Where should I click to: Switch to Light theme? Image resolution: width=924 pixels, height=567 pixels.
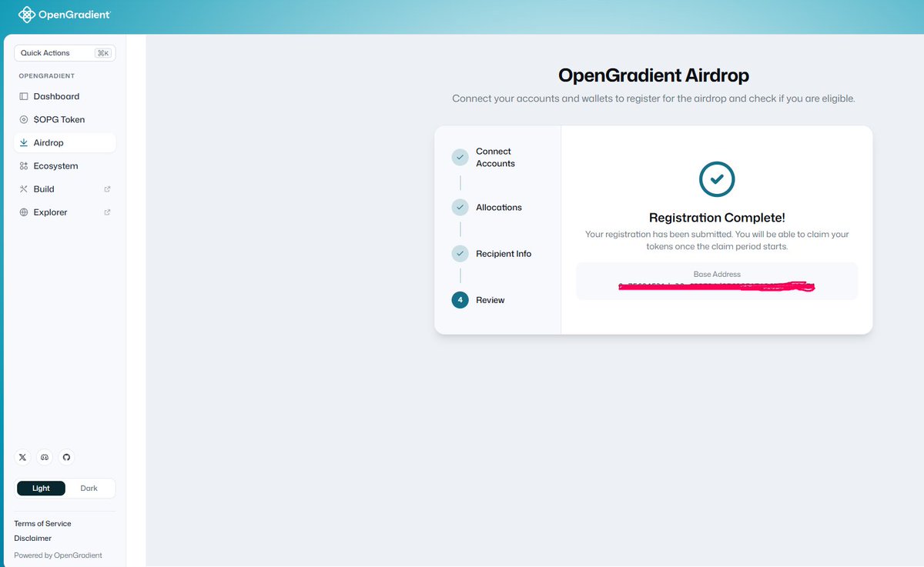coord(42,488)
